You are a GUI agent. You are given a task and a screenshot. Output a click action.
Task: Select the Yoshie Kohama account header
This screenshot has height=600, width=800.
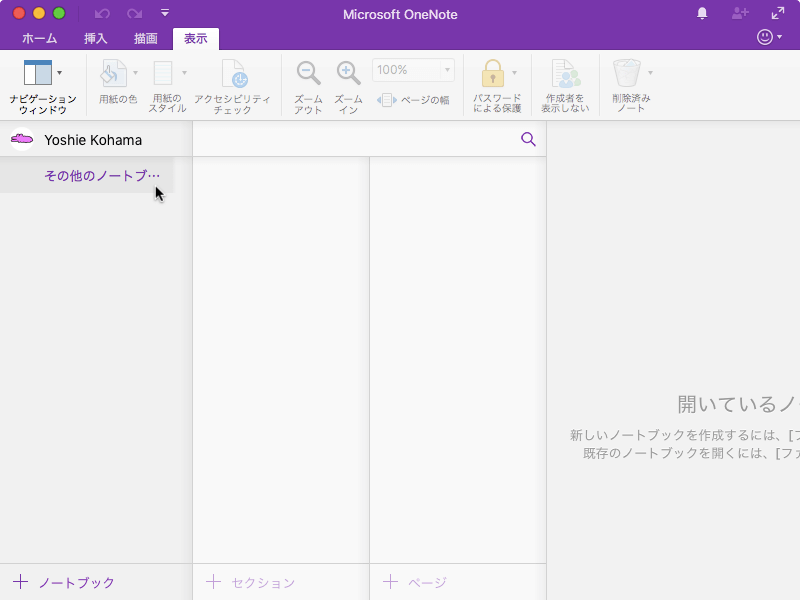[92, 140]
